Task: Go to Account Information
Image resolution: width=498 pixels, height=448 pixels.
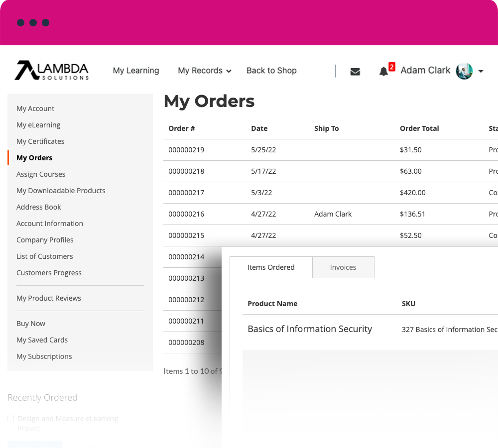Action: pos(50,224)
